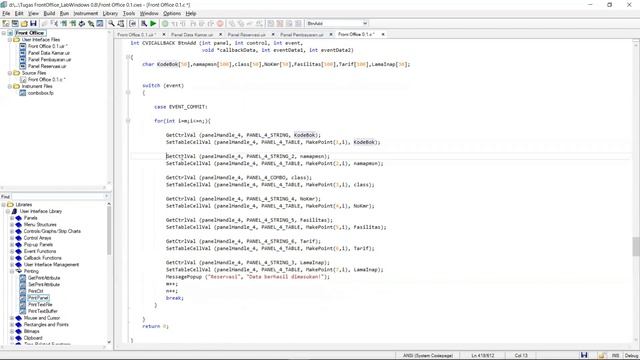640x360 pixels.
Task: Close the Panel Data Kamar.uir tab
Action: click(x=220, y=35)
